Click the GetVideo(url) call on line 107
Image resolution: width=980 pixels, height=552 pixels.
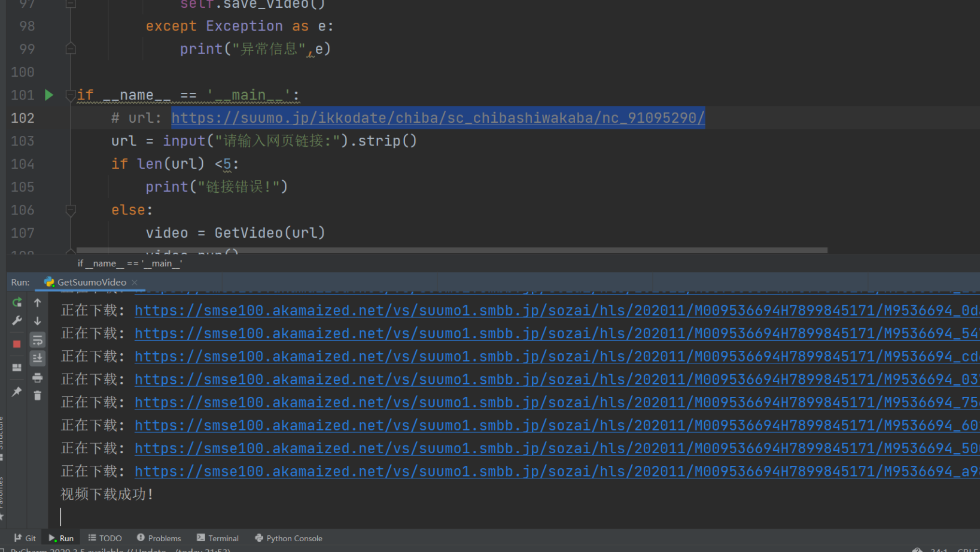(270, 233)
